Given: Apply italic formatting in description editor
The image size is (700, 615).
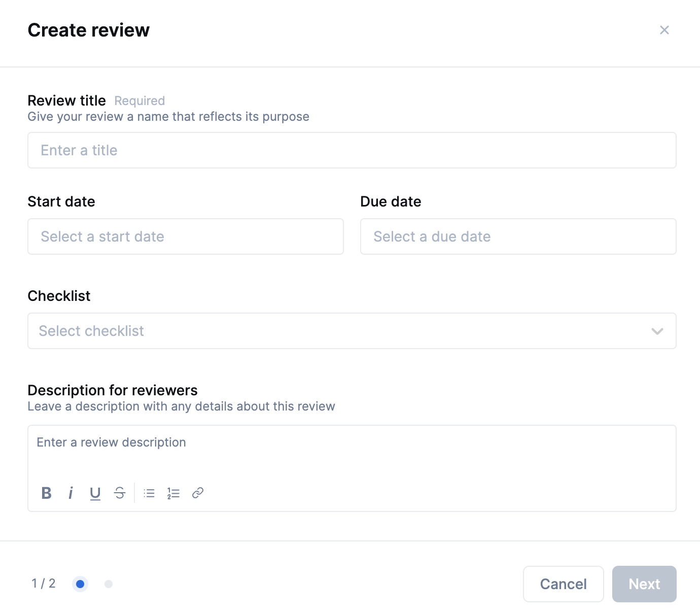Looking at the screenshot, I should coord(71,493).
